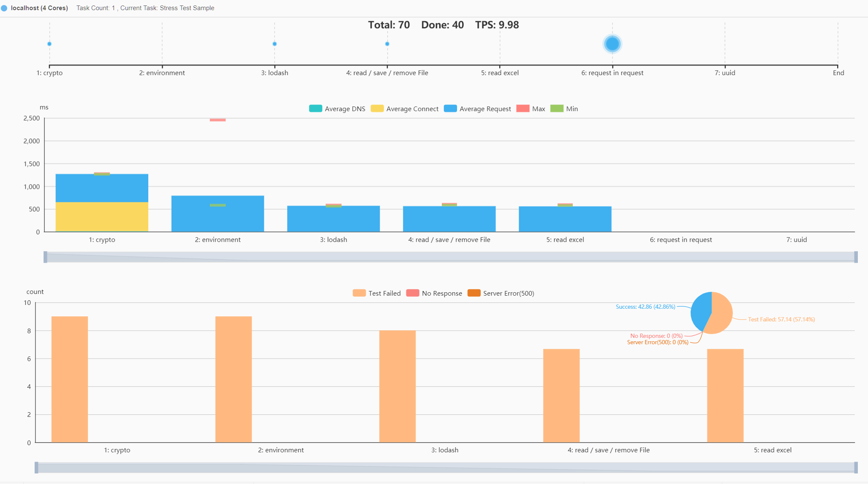Click the yellow Average Connect segment of crypto bar

coord(102,217)
